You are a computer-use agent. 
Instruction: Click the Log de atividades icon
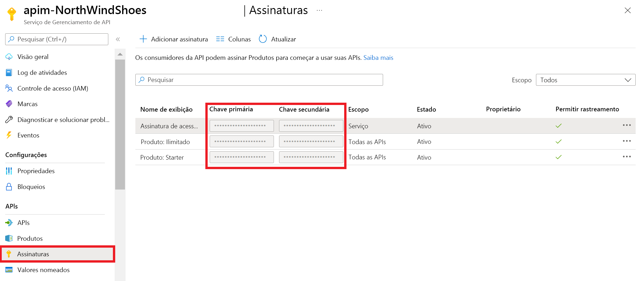coord(9,72)
